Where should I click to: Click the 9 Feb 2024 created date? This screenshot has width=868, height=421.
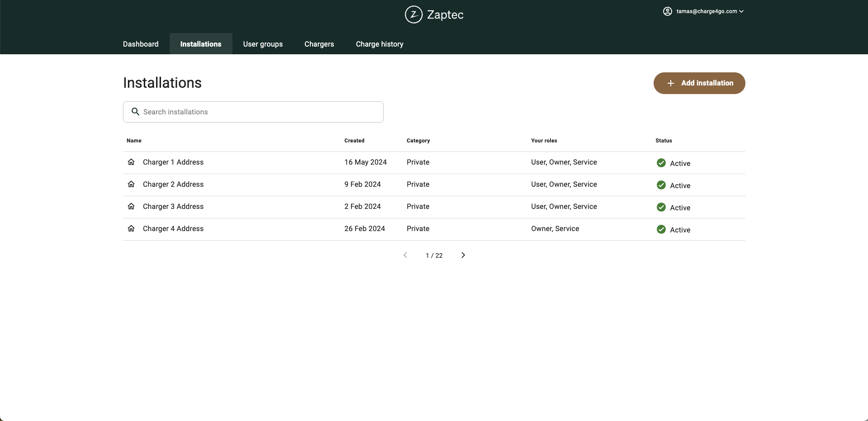point(362,184)
